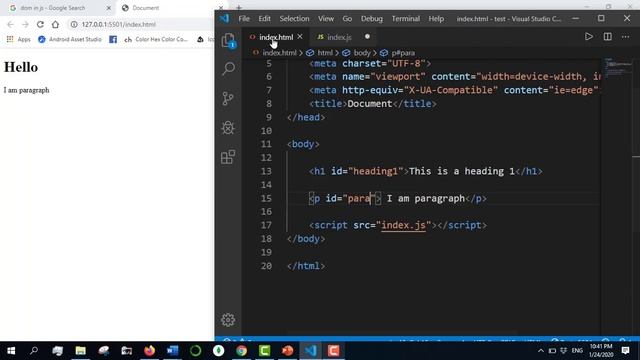Reload the page in Chrome
640x360 pixels.
[x=40, y=24]
